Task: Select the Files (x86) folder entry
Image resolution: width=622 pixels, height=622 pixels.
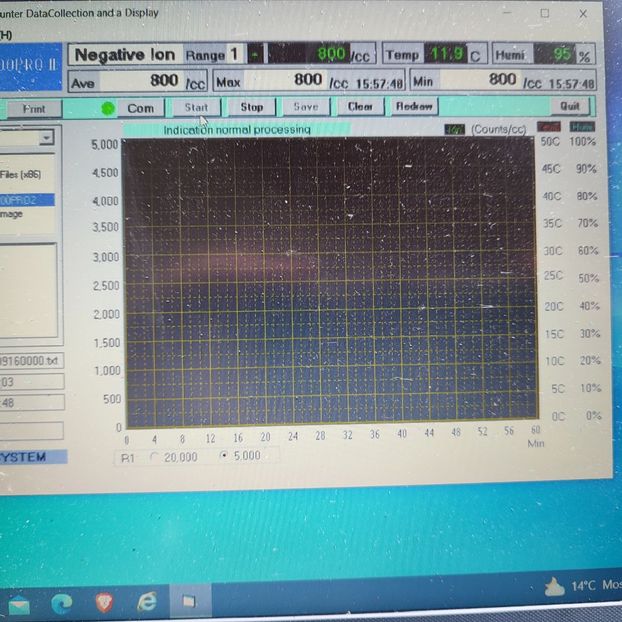Action: 27,175
